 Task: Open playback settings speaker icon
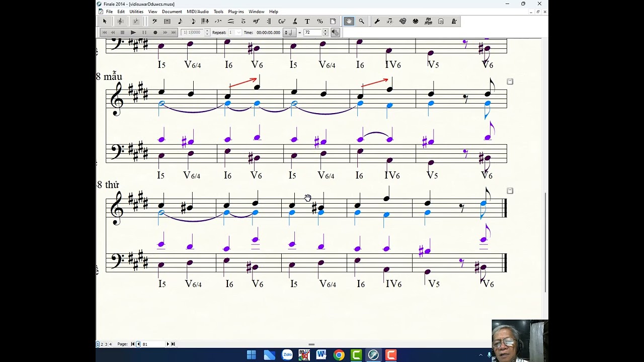pyautogui.click(x=335, y=32)
